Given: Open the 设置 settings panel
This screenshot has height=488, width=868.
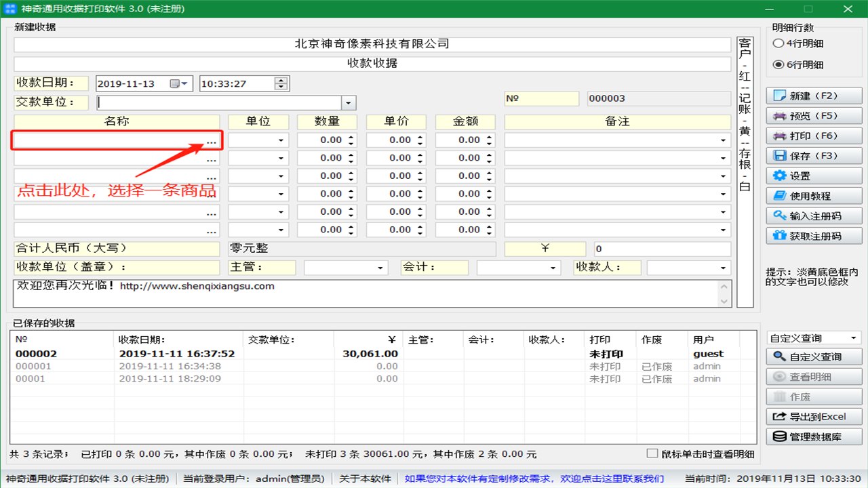Looking at the screenshot, I should [x=813, y=176].
